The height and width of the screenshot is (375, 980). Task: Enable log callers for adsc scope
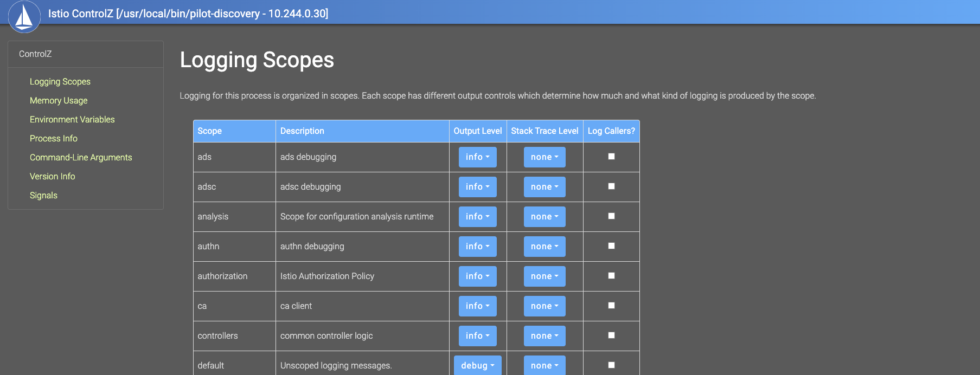point(611,186)
